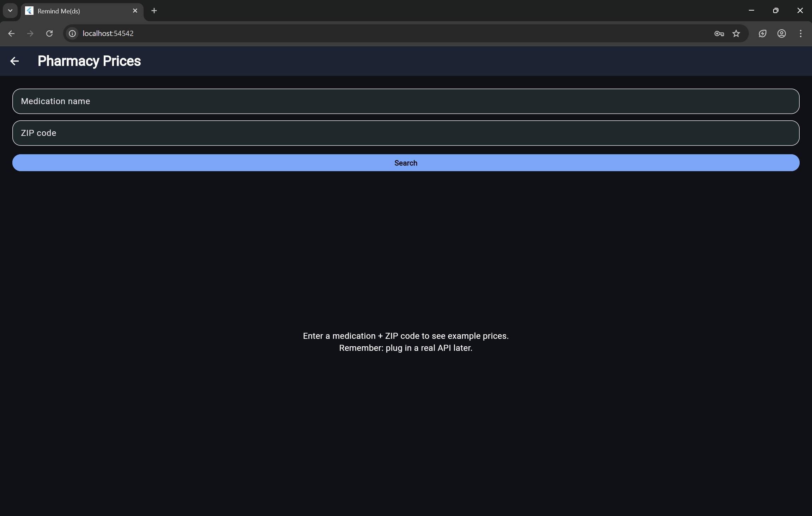Viewport: 812px width, 516px height.
Task: Close the Remind Me(ds) tab
Action: pyautogui.click(x=135, y=11)
